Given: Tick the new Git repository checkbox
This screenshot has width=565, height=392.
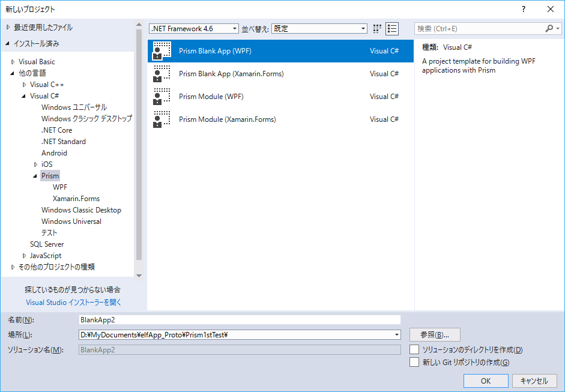Looking at the screenshot, I should (414, 362).
